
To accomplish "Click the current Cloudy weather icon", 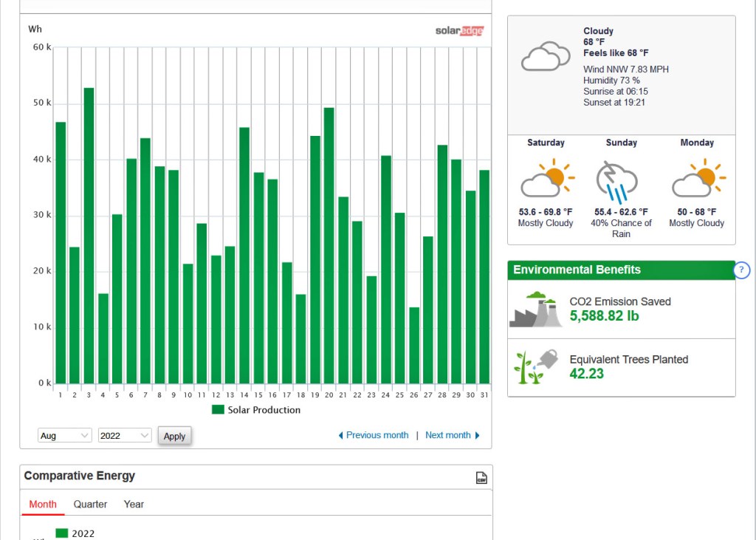I will pos(545,58).
